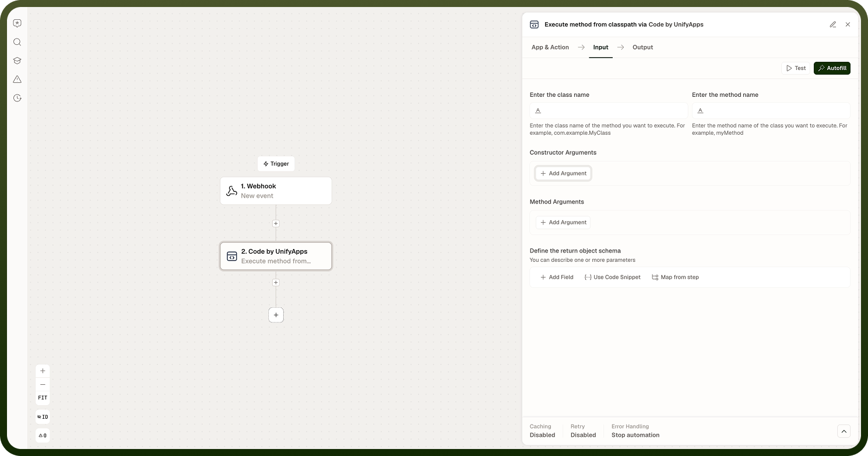
Task: Choose Use Code Snippet for the schema
Action: pos(612,277)
